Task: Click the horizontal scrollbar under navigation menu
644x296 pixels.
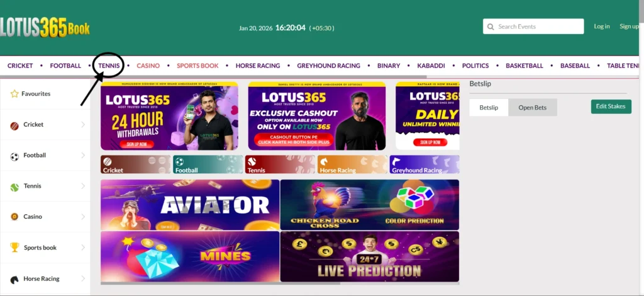Action: 214,77
